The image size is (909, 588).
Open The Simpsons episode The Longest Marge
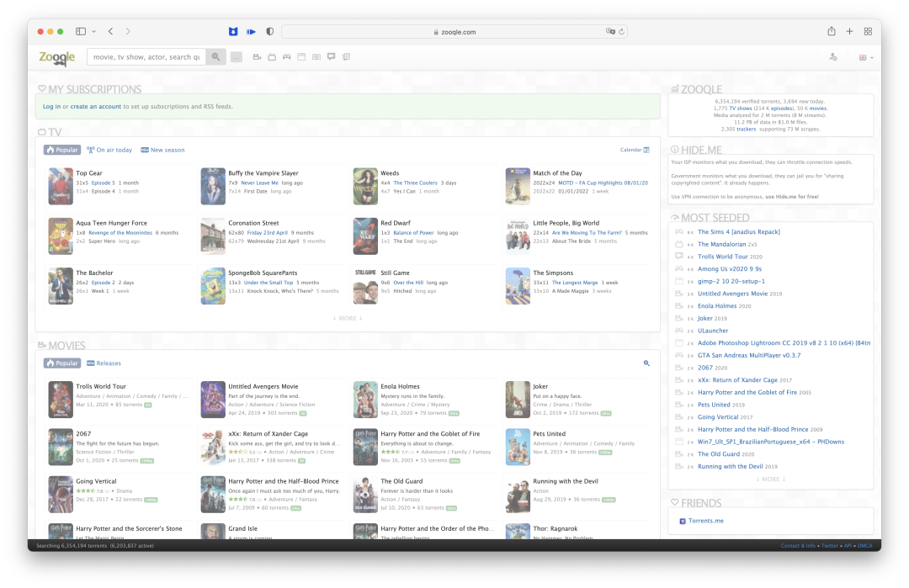click(x=575, y=283)
